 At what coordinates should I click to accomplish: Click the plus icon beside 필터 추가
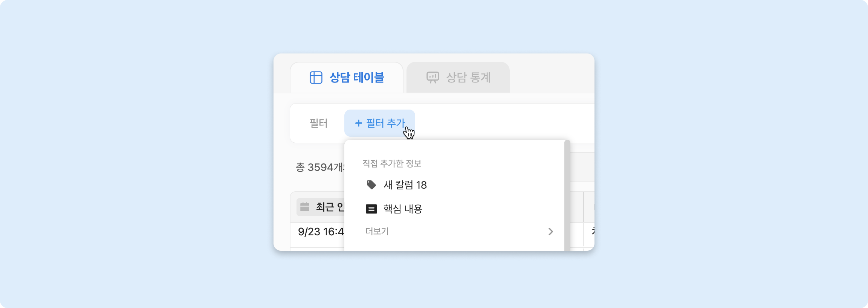[x=358, y=123]
